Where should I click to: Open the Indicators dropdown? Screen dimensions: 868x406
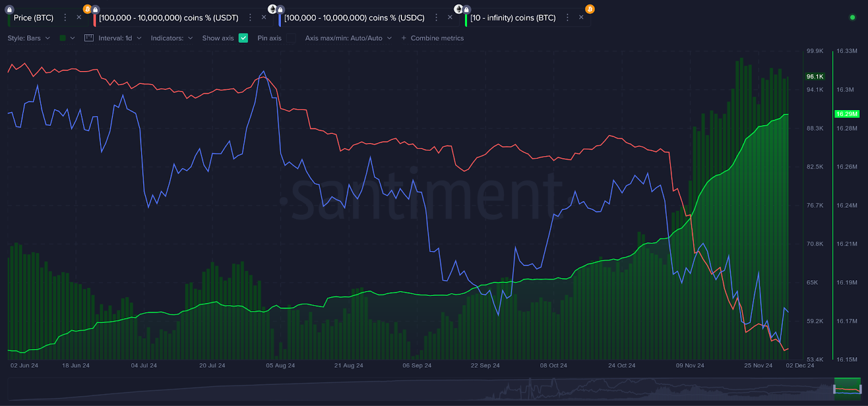[x=171, y=38]
